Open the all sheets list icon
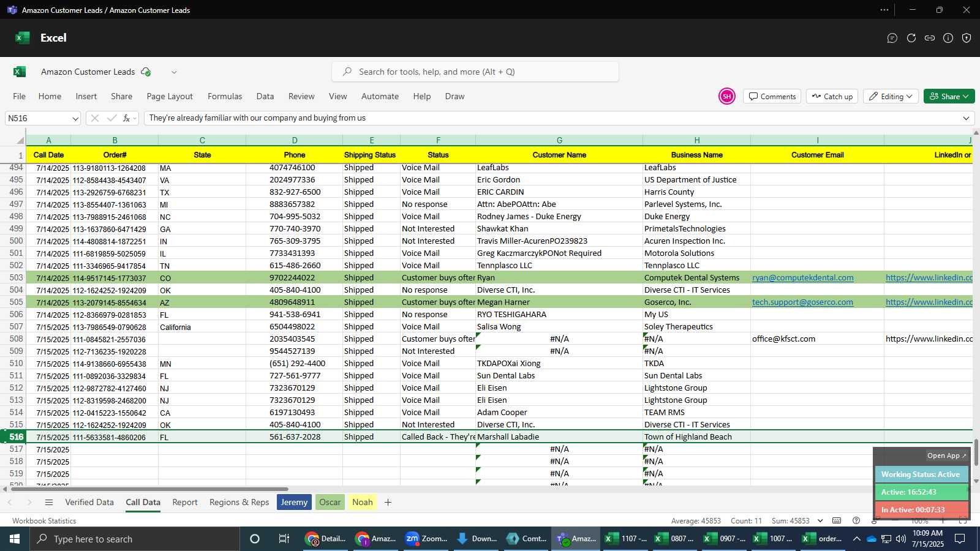Screen dimensions: 980x551 point(49,502)
